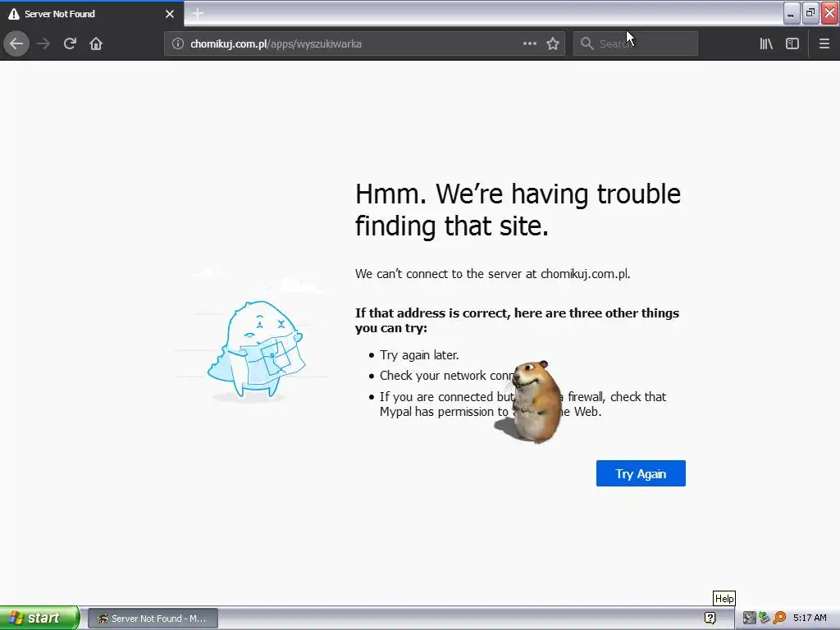Open the browser home page
This screenshot has height=630, width=840.
(96, 43)
